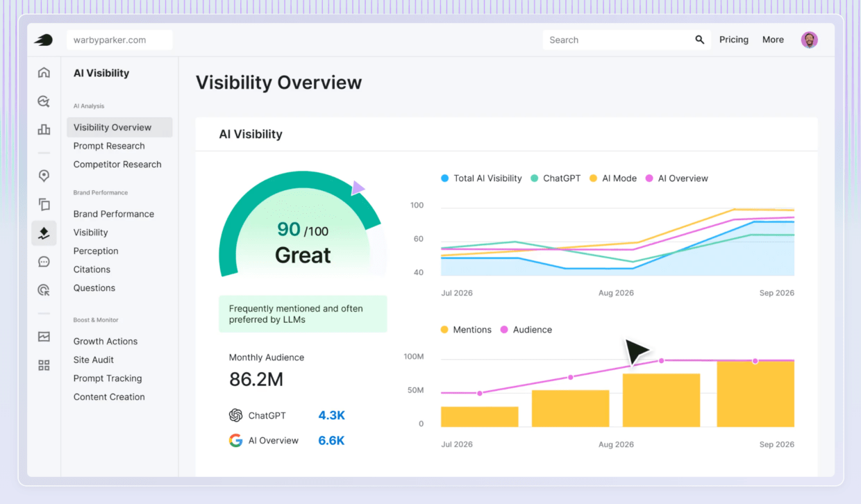861x504 pixels.
Task: Click the ChatGPT 4.3K audience value
Action: coord(331,416)
